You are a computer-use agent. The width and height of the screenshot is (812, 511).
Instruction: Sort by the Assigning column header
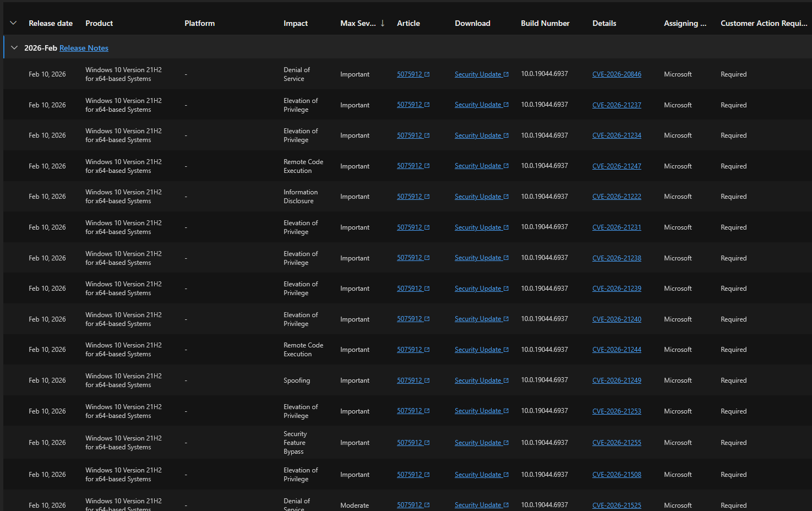685,23
